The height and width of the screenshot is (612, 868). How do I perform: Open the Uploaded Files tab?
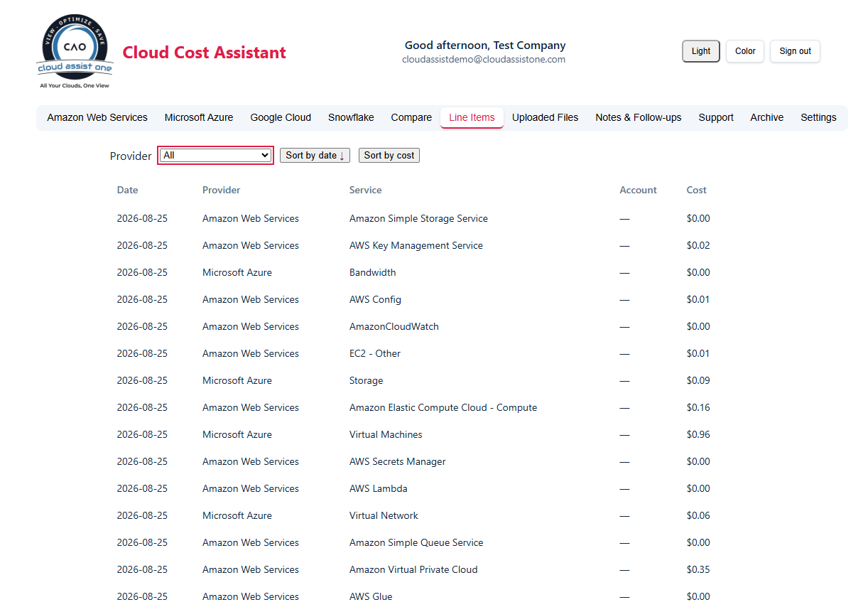(x=545, y=117)
